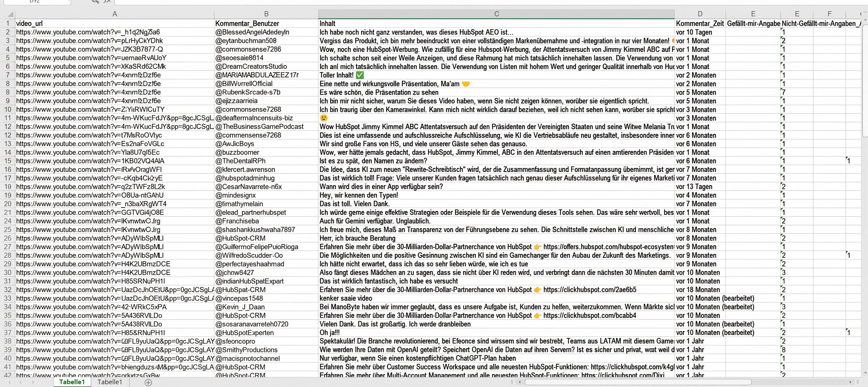Select cell @shashankkushwaha7897
The width and height of the screenshot is (868, 387).
pos(266,229)
